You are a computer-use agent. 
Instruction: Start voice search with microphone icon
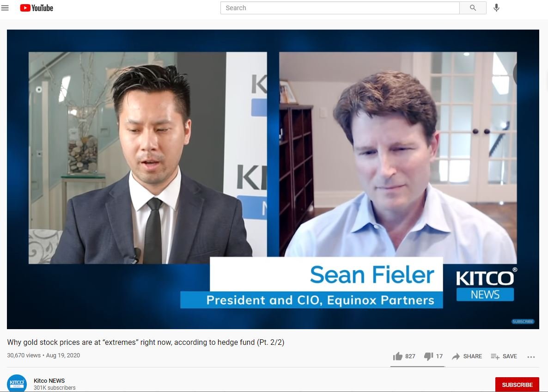tap(496, 8)
